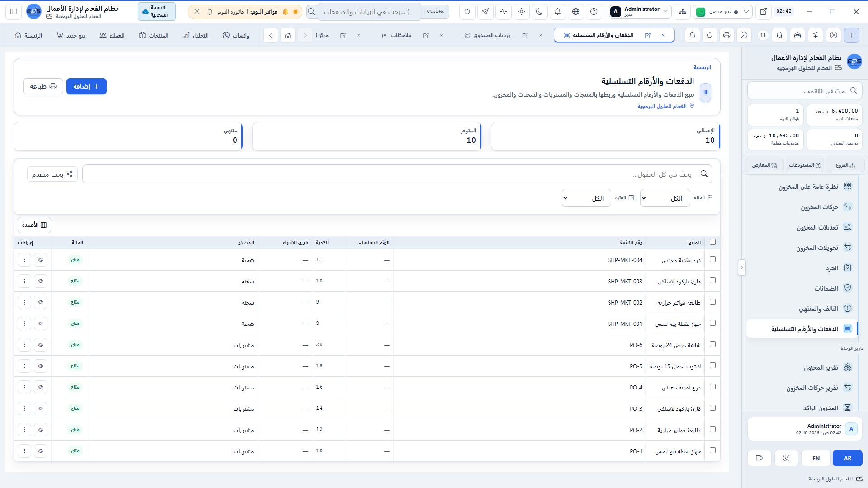Click the home icon in tab bar
Viewport: 868px width, 488px height.
pos(288,35)
